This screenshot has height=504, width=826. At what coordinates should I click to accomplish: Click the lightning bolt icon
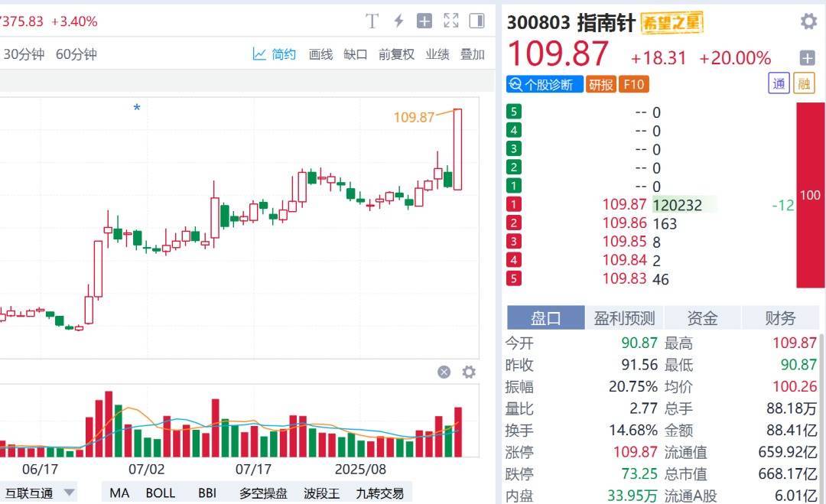[x=398, y=21]
